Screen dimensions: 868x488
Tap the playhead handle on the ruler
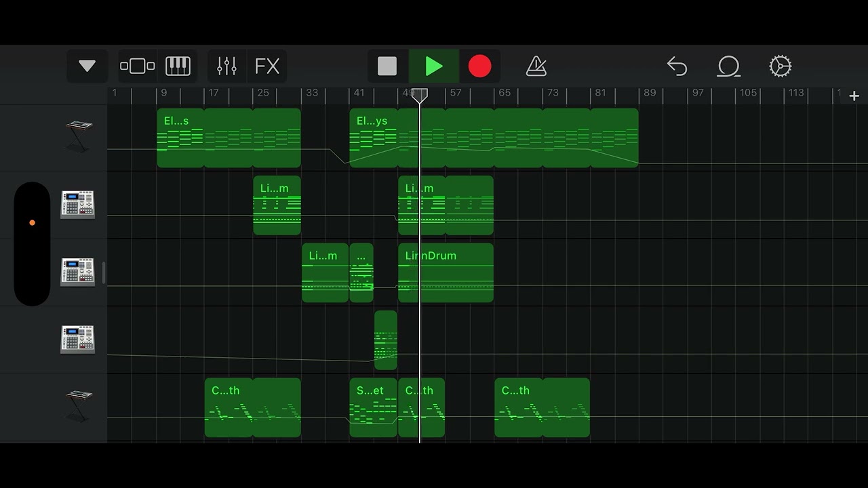point(420,96)
